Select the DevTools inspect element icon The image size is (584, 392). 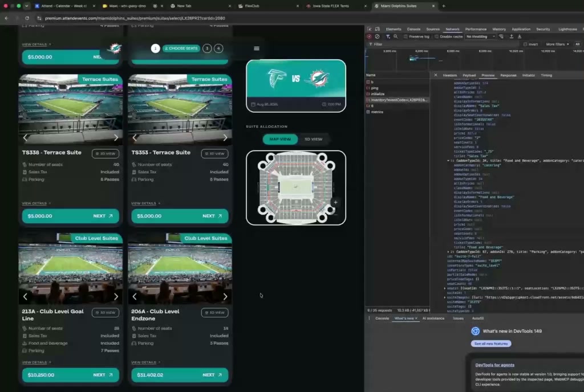(370, 29)
